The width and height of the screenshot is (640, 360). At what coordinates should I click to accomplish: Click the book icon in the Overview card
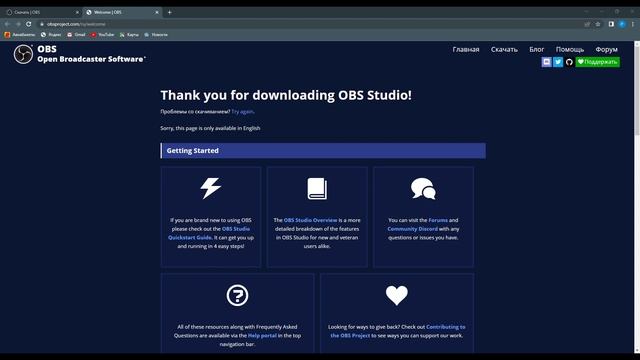pyautogui.click(x=317, y=189)
